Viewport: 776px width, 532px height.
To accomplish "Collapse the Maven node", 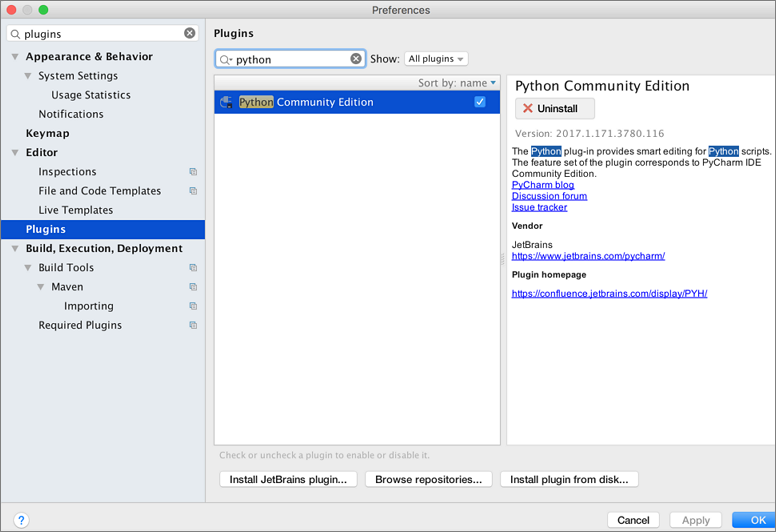I will (41, 288).
